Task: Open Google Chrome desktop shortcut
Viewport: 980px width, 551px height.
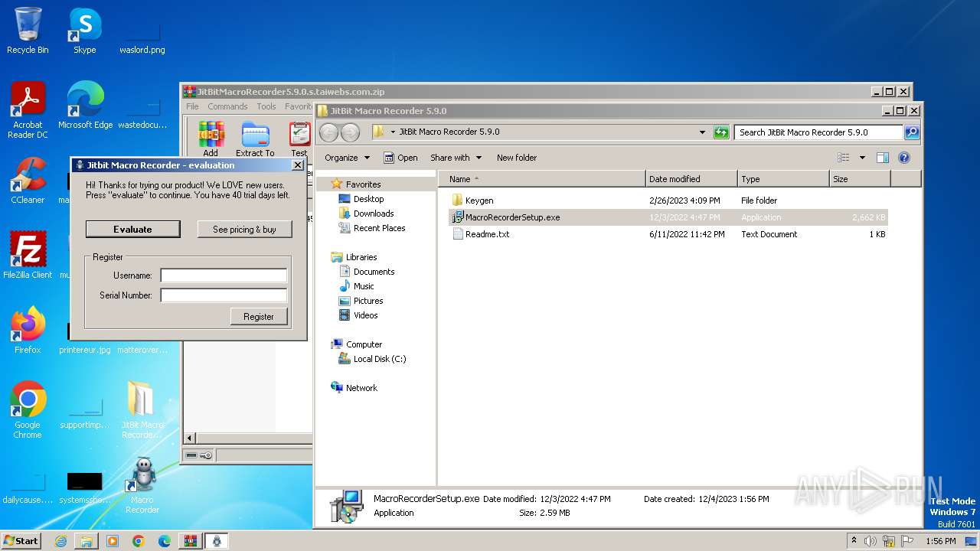Action: click(x=28, y=409)
